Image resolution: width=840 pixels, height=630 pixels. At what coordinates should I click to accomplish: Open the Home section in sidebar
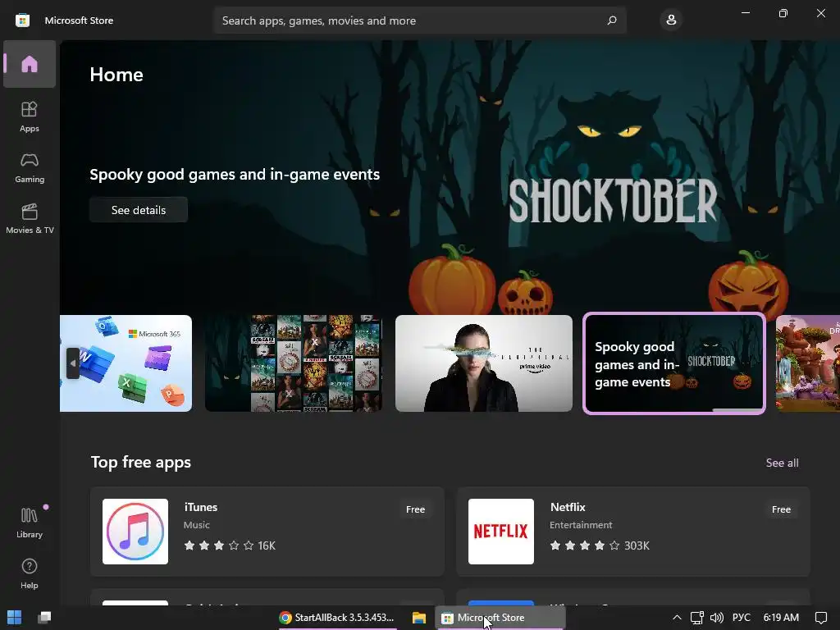30,64
